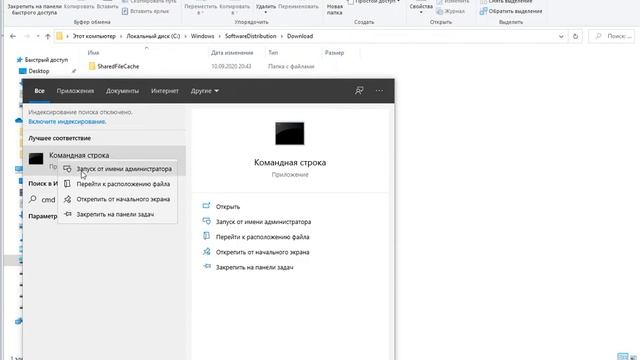Select the Windows breadcrumb in address bar

[202, 36]
